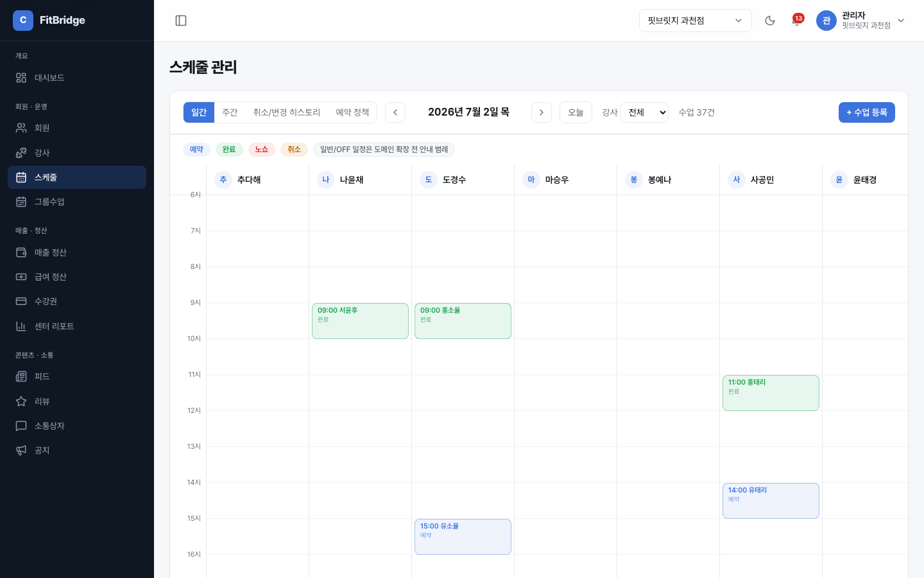The height and width of the screenshot is (578, 924).
Task: Select 스케줄 in the sidebar
Action: pos(77,177)
